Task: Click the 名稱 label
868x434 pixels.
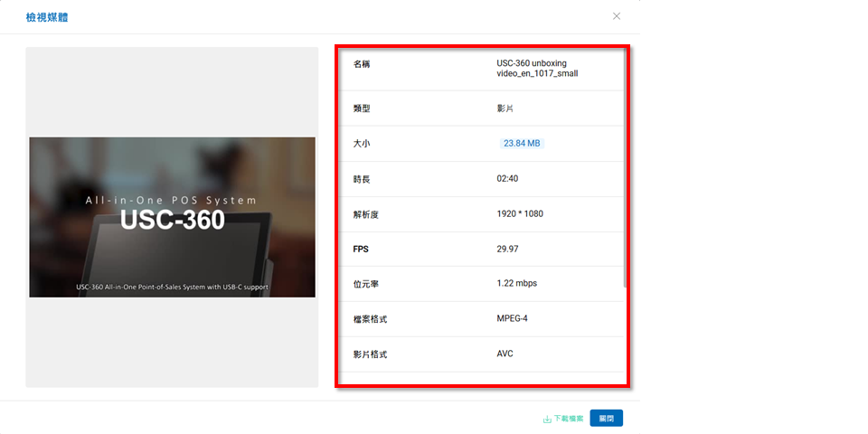Action: tap(362, 64)
